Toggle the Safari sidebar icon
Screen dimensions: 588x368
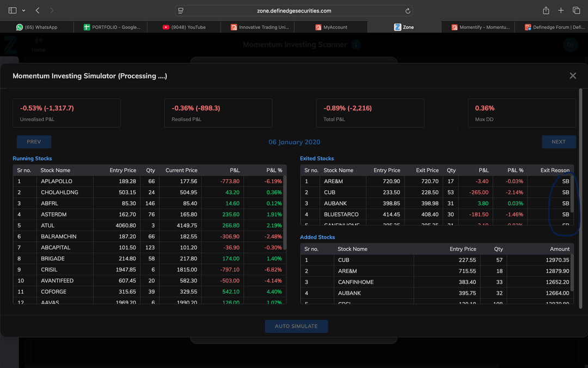13,10
